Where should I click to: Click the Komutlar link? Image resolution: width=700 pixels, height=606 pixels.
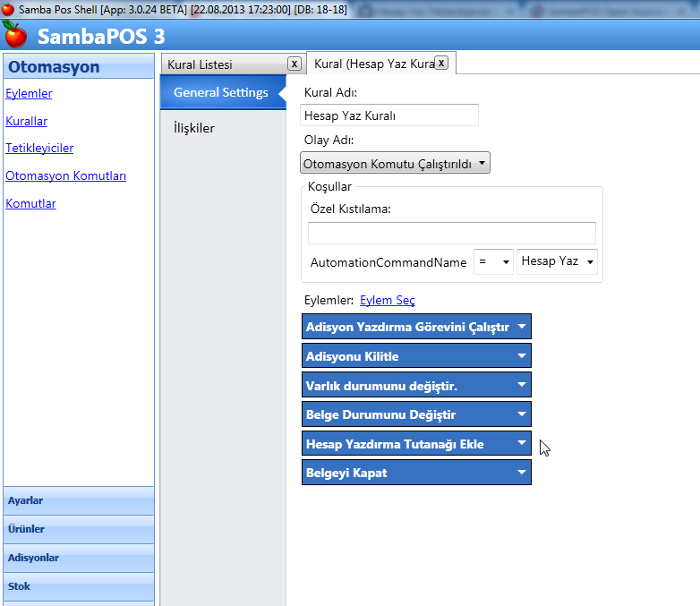click(x=30, y=203)
